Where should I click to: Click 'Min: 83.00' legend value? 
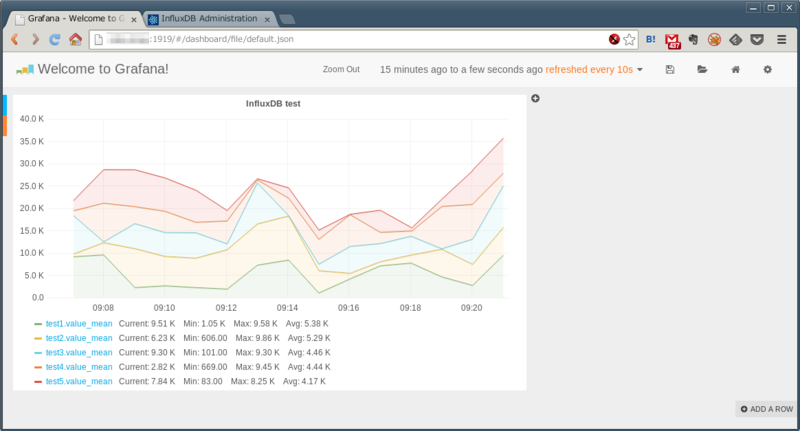pos(203,381)
